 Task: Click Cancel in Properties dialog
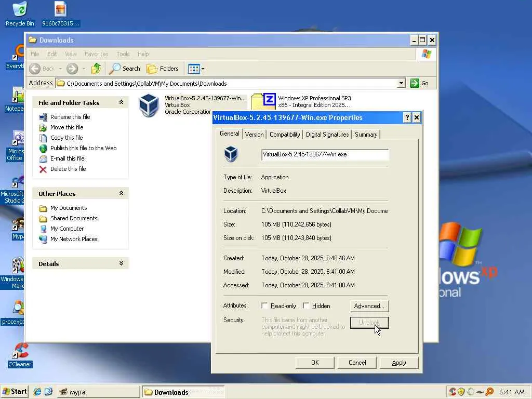(357, 363)
